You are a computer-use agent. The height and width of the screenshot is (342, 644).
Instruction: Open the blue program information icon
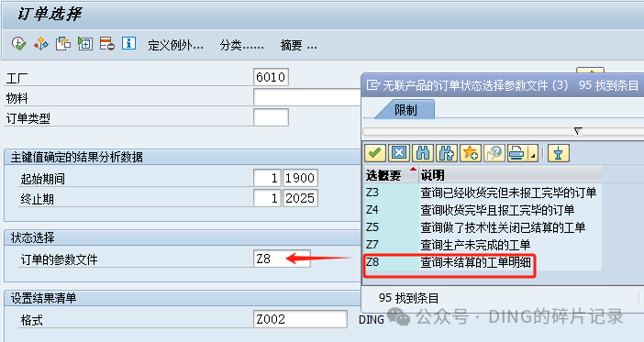pos(129,43)
